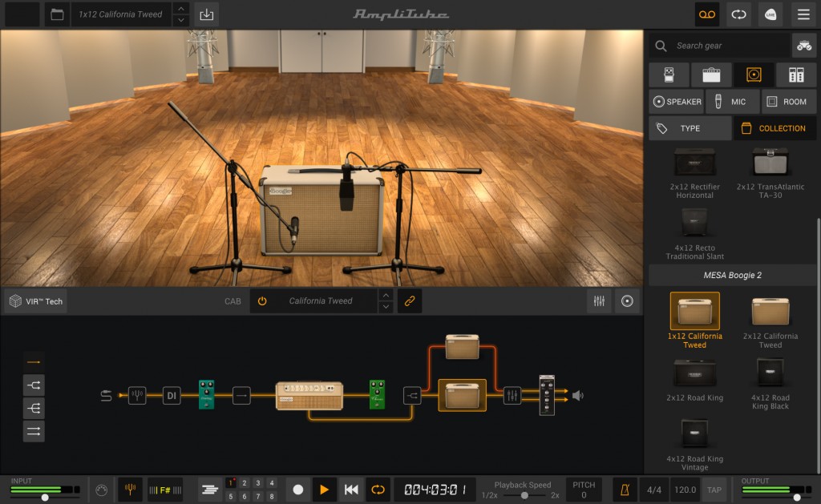821x504 pixels.
Task: Adjust the INPUT level slider
Action: tap(45, 498)
